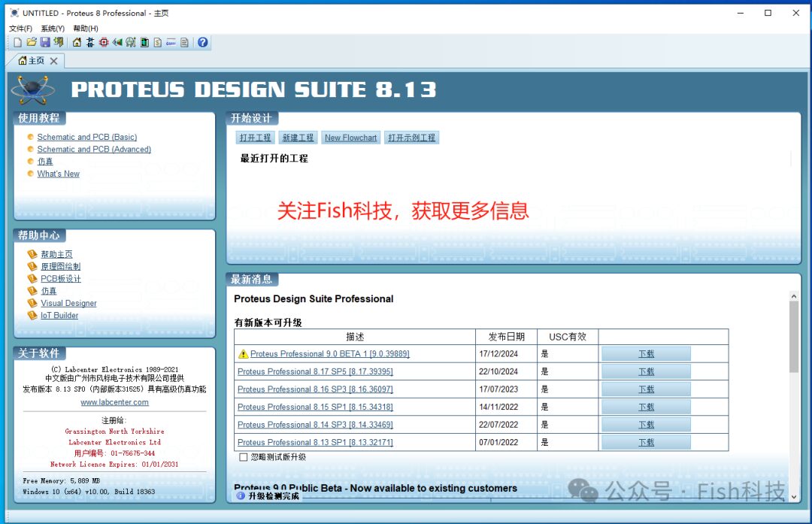Open the Proteus Professional 8.17 SP5 link
812x524 pixels.
click(315, 372)
